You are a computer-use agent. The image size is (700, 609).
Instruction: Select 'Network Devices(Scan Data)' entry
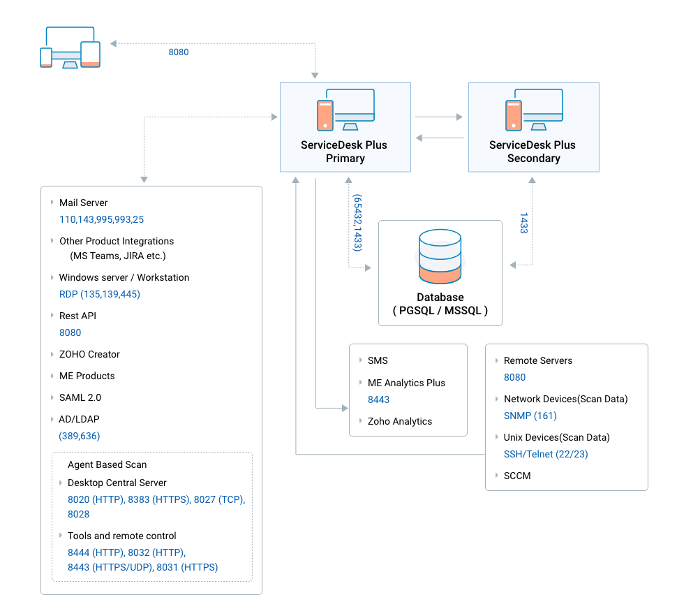565,399
